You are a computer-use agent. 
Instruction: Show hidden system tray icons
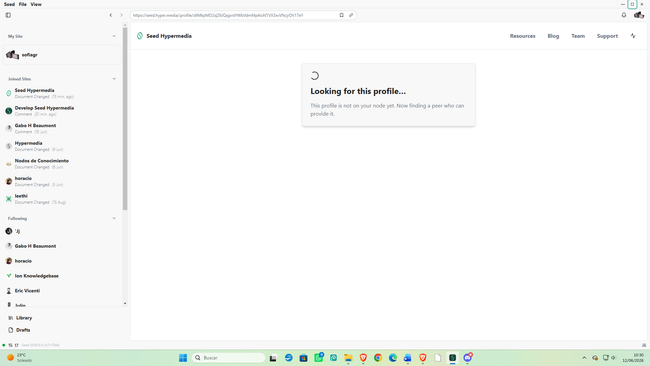(x=584, y=358)
